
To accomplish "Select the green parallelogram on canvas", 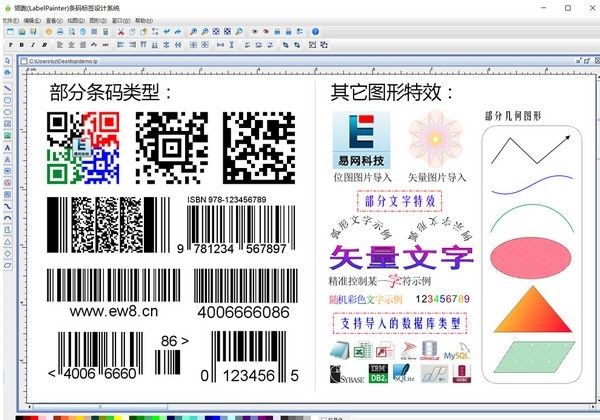I will pyautogui.click(x=534, y=357).
